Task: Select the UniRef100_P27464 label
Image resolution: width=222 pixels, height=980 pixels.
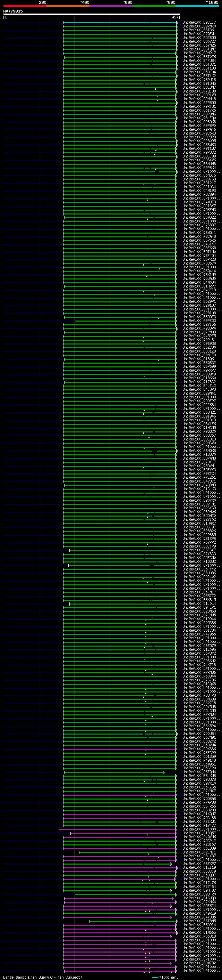Action: coord(199,887)
